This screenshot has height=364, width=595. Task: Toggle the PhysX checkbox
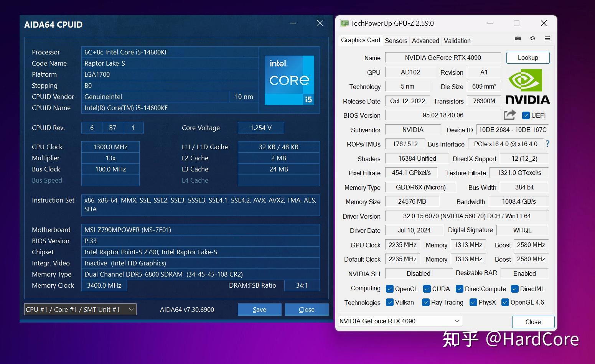tap(473, 302)
